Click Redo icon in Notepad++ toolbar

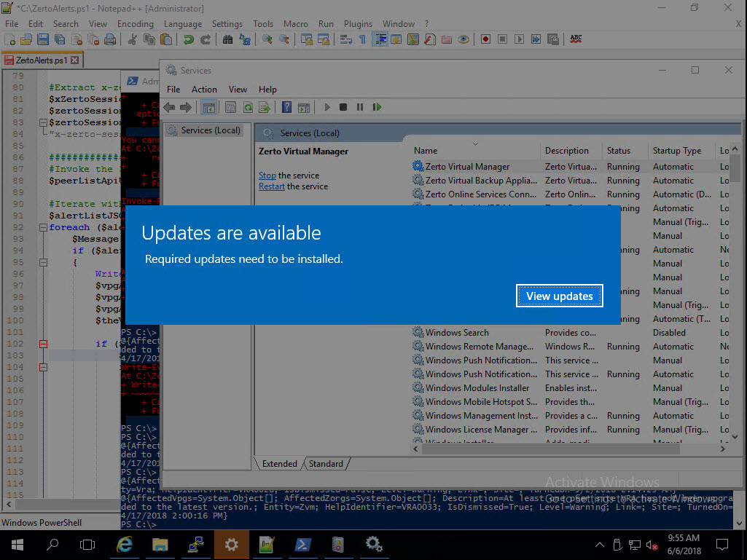click(206, 39)
